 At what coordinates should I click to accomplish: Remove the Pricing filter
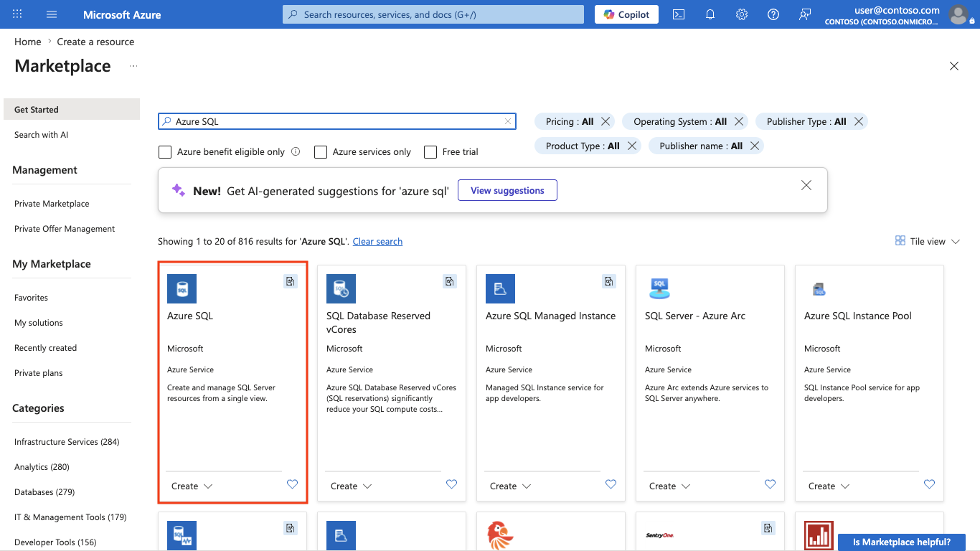[606, 121]
